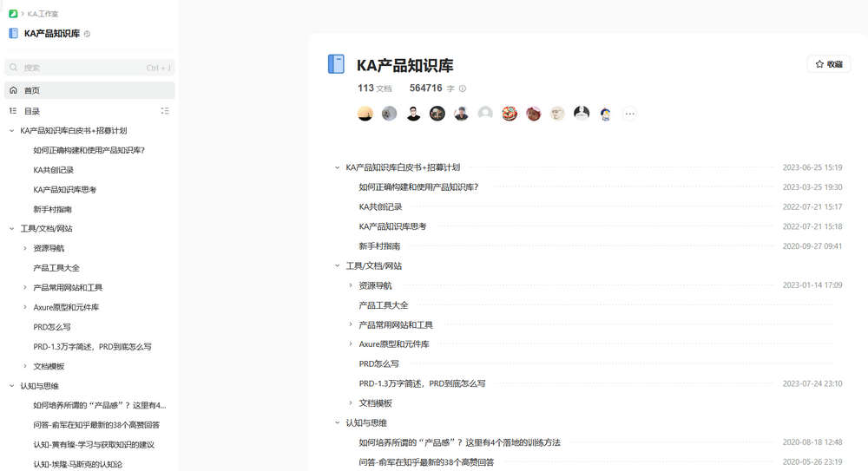Viewport: 868px width, 471px height.
Task: Open 产品工具大全 in main list
Action: (x=383, y=305)
